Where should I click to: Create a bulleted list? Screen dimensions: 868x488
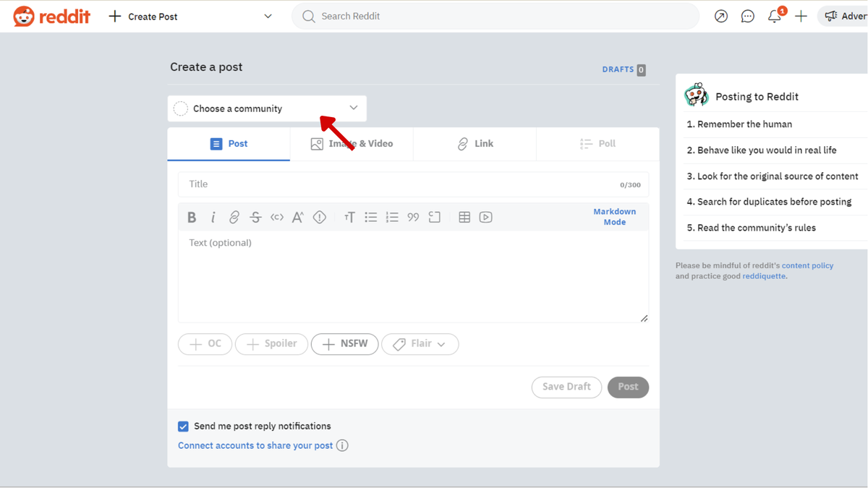point(371,217)
